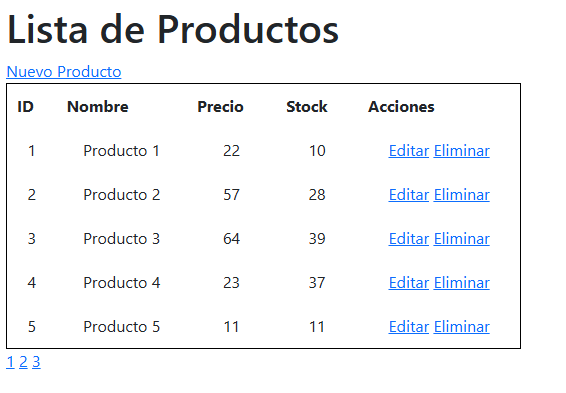This screenshot has width=566, height=393.
Task: Click Editar for Producto 2
Action: (x=409, y=195)
